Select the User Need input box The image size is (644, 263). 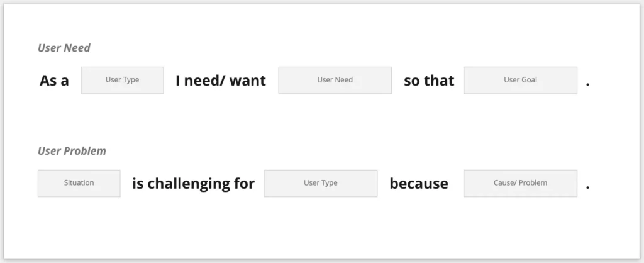[x=335, y=80]
